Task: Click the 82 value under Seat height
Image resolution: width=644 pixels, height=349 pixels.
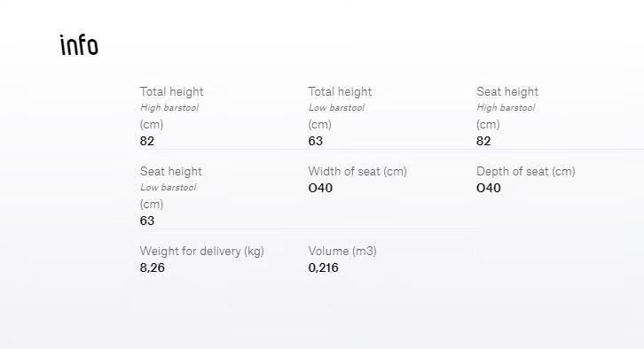Action: tap(483, 141)
